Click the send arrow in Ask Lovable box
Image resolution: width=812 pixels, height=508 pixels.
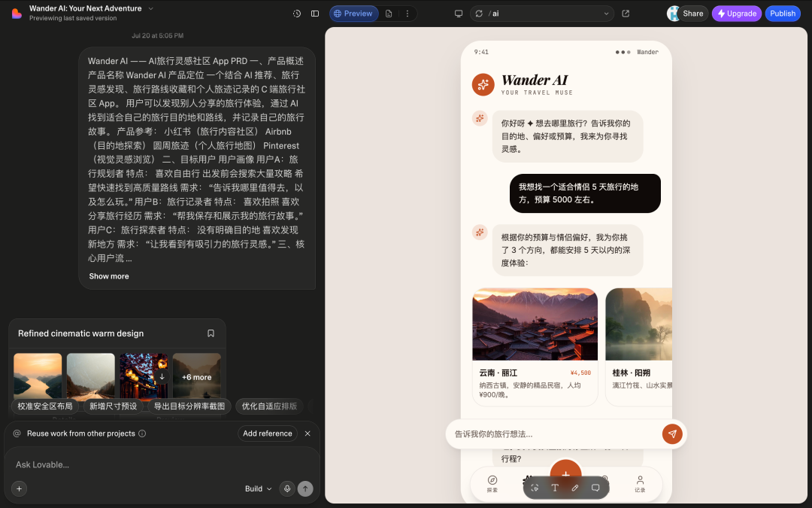tap(305, 488)
